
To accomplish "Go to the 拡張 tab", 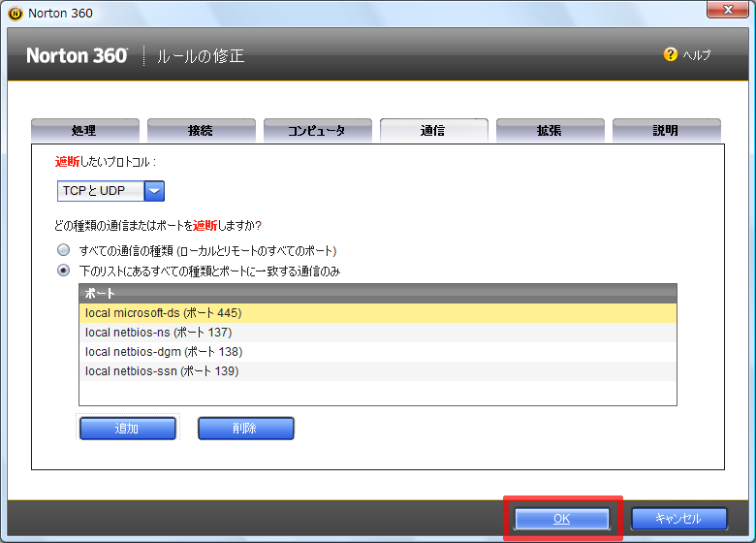I will tap(550, 131).
